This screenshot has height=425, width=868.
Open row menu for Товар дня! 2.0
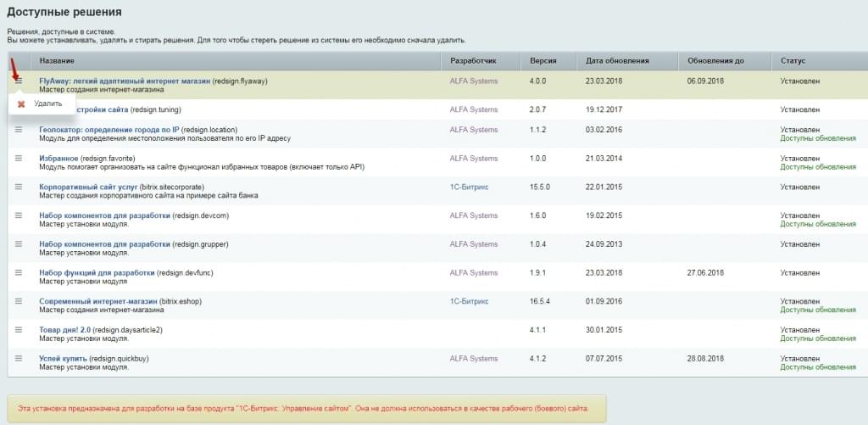click(19, 329)
